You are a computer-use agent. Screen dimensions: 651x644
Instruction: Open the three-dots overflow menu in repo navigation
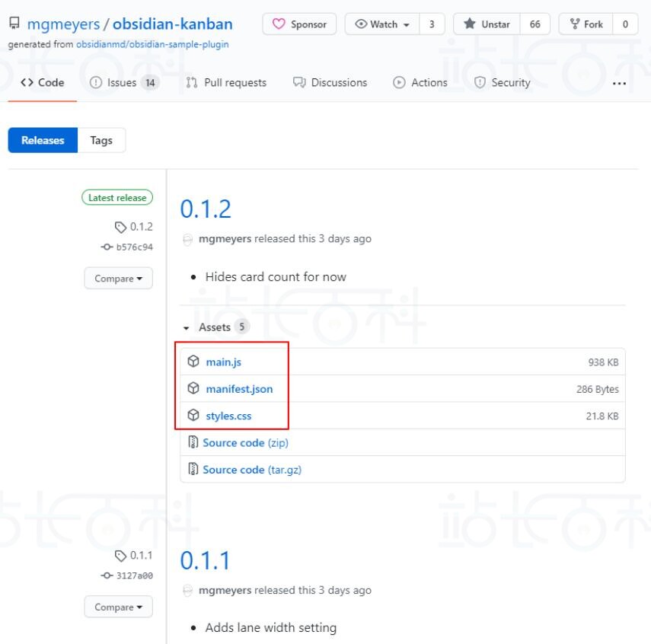619,83
